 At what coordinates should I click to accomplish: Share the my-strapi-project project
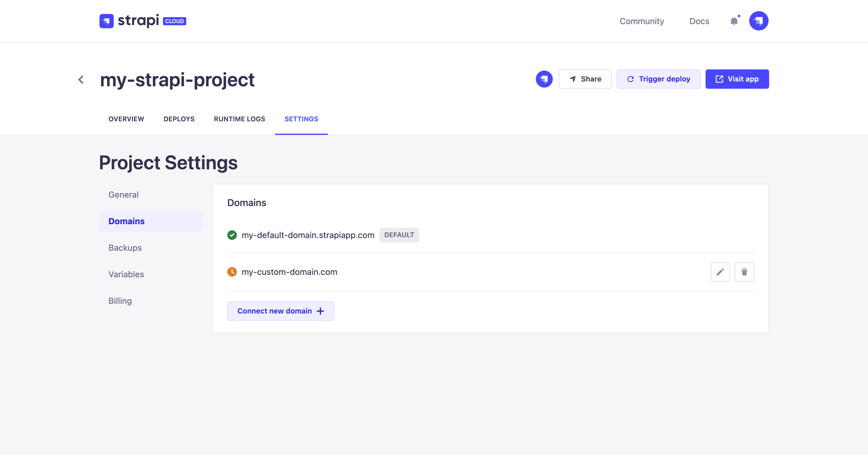tap(585, 79)
